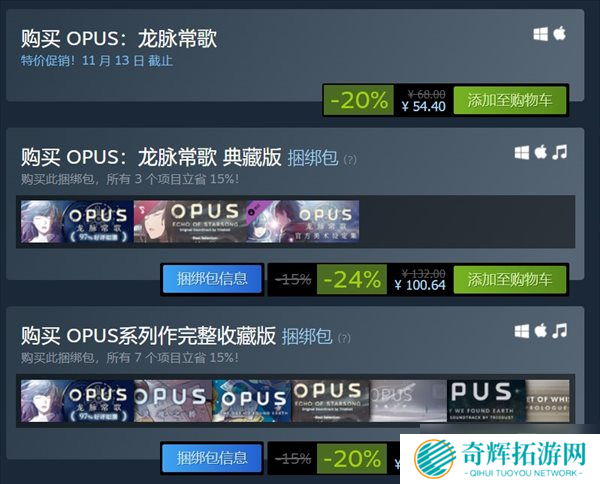Click the music note icon in 典藏版 bundle
600x484 pixels.
(559, 152)
